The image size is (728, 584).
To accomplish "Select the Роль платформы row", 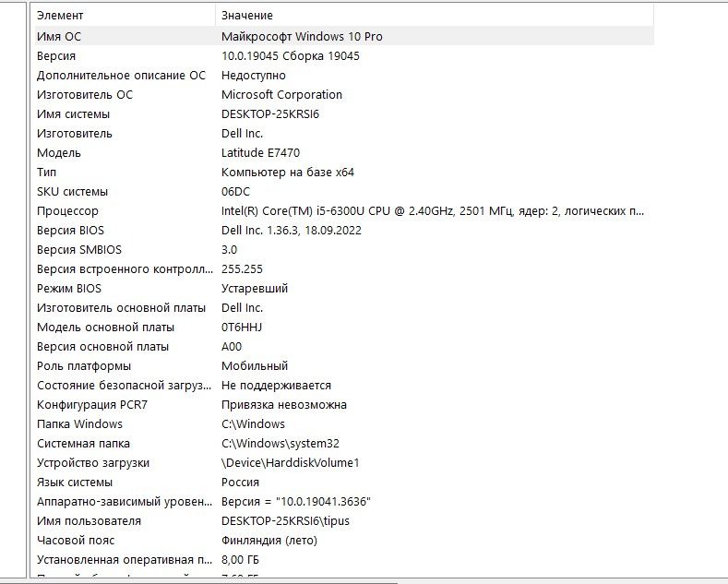I will tap(344, 366).
